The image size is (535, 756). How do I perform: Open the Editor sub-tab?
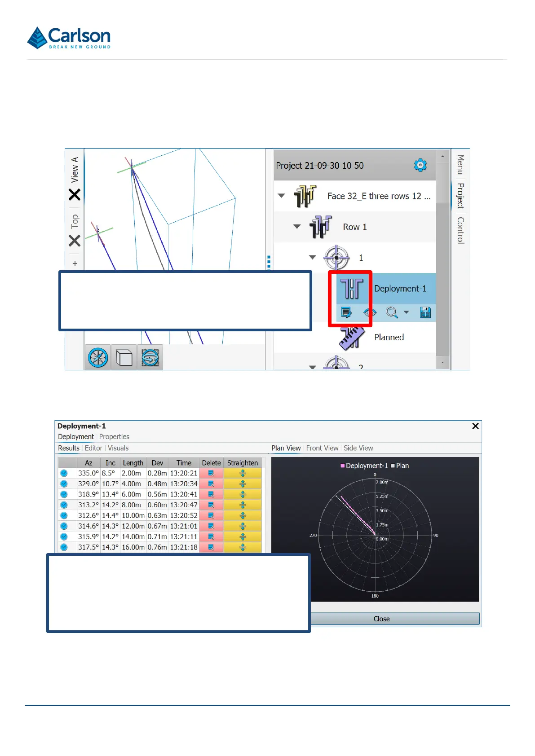(93, 448)
